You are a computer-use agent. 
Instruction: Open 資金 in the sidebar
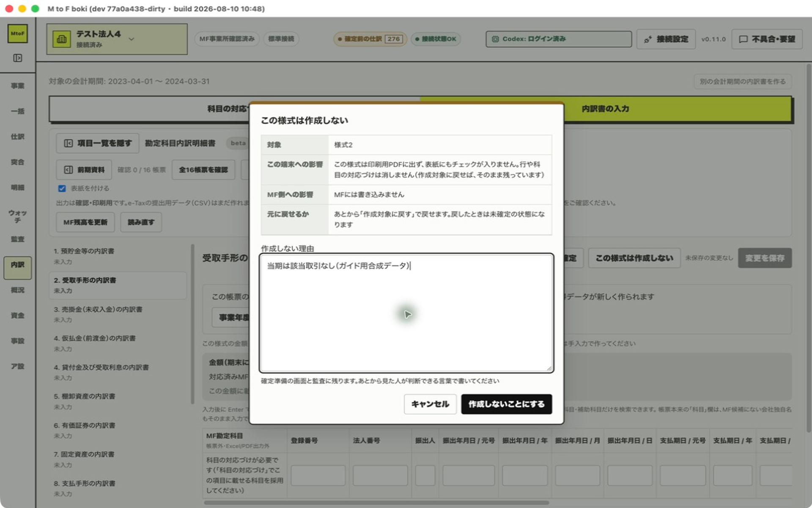[x=17, y=315]
